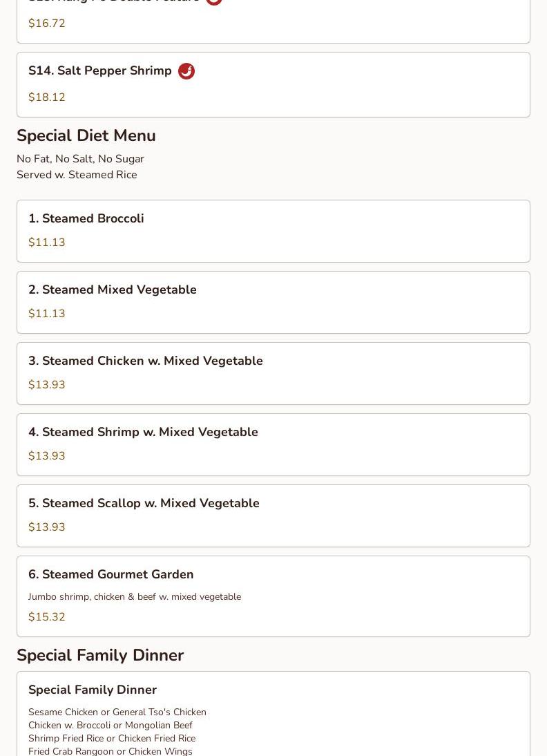The height and width of the screenshot is (756, 547).
Task: Click the $15.32 Gourmet Garden price
Action: click(x=47, y=616)
